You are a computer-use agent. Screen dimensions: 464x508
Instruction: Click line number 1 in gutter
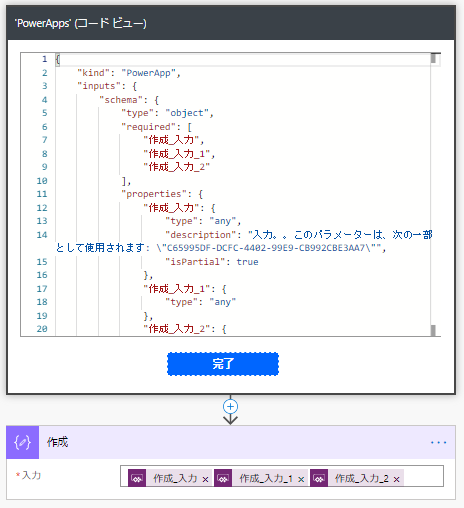click(x=45, y=59)
